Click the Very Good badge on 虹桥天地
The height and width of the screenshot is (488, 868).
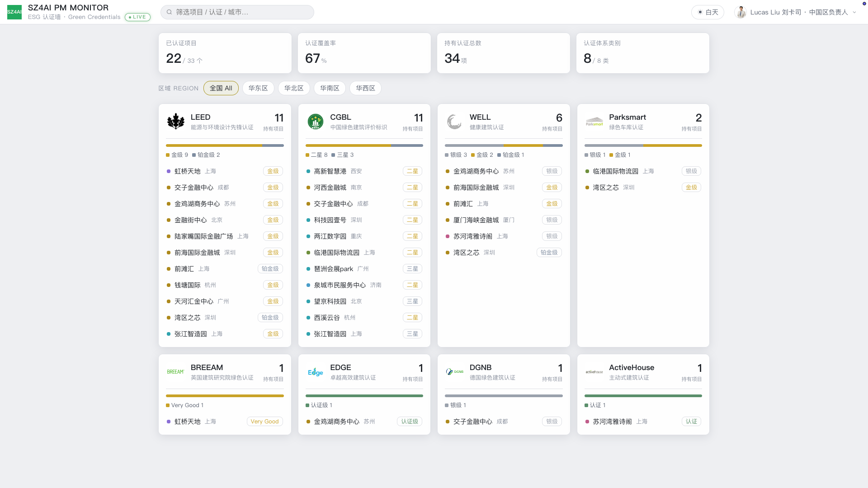pyautogui.click(x=265, y=422)
